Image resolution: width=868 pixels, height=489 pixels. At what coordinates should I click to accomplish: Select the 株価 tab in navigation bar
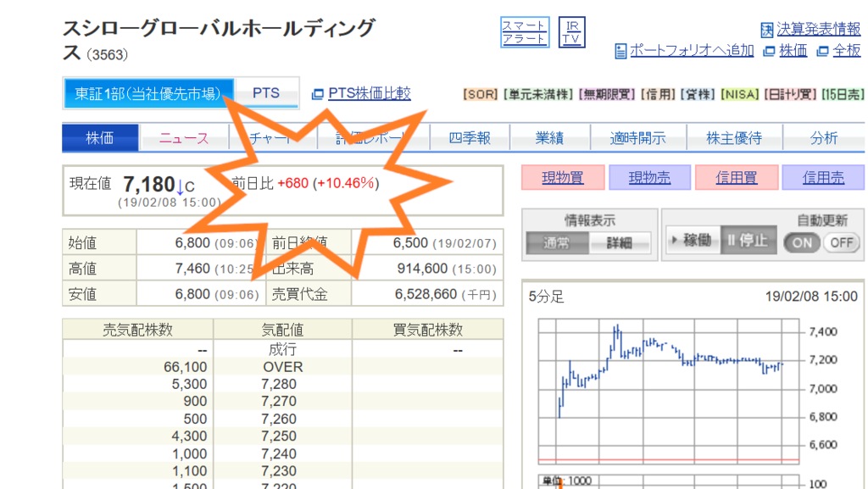(100, 138)
